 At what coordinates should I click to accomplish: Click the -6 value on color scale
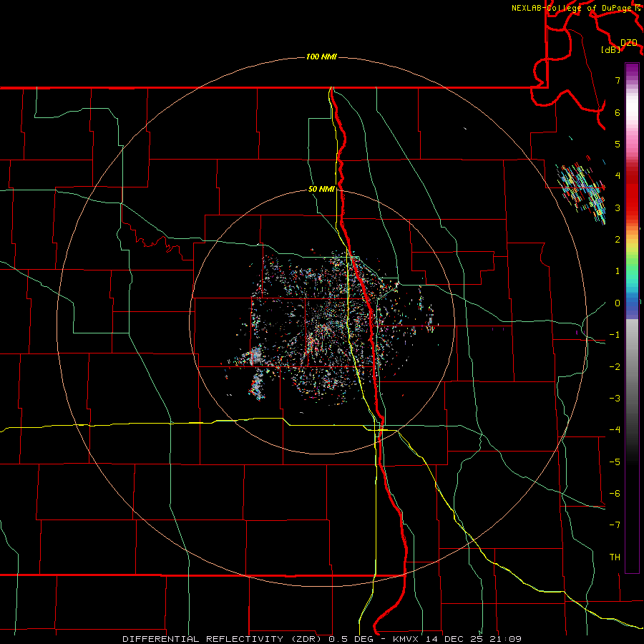click(615, 494)
